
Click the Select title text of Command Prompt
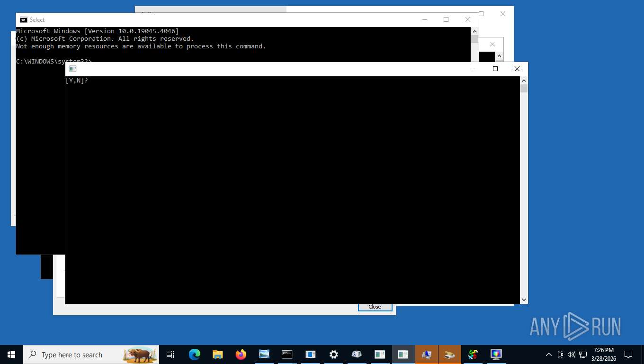coord(37,20)
